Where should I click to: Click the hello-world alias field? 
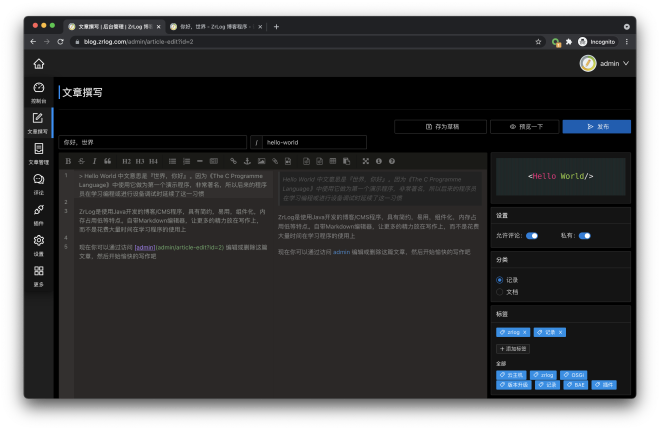click(x=314, y=142)
